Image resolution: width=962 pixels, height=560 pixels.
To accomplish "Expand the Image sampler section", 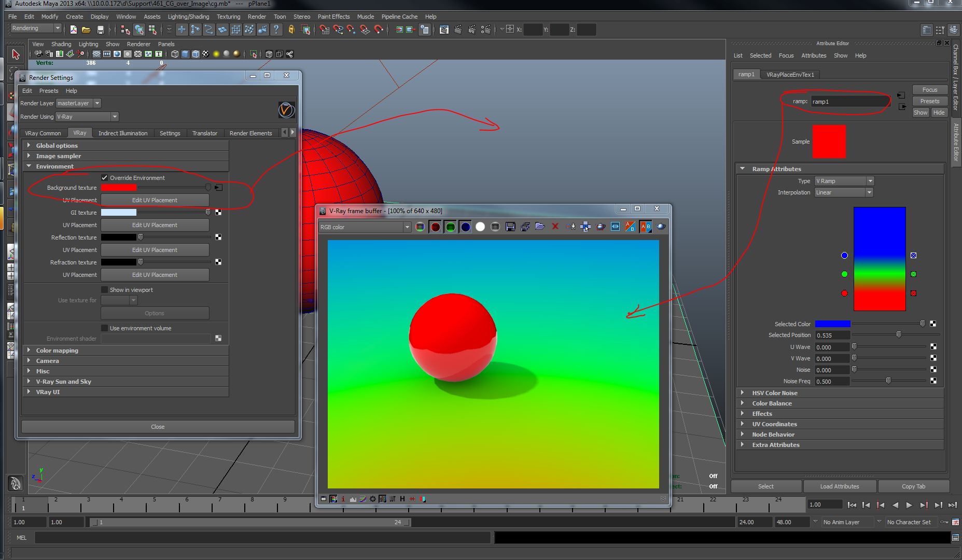I will [126, 156].
